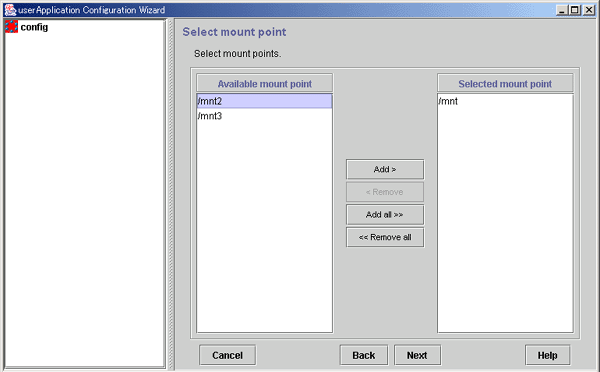The image size is (600, 372).
Task: Minimize the Configuration Wizard window
Action: pyautogui.click(x=561, y=10)
